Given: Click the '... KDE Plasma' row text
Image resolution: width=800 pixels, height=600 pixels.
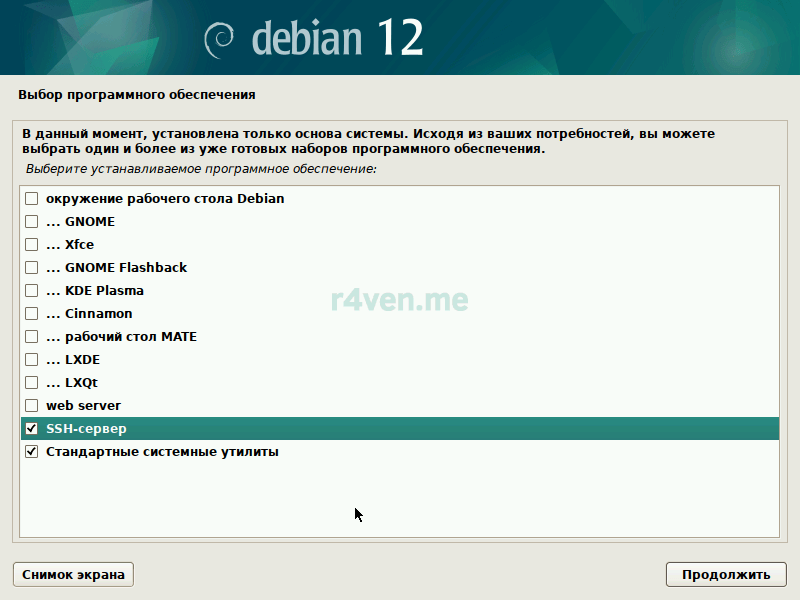Looking at the screenshot, I should click(x=95, y=290).
